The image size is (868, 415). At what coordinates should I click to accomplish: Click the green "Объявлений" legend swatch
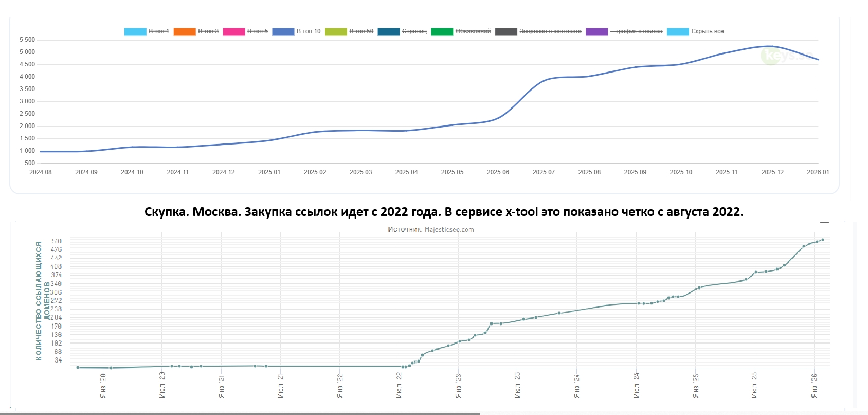pyautogui.click(x=442, y=31)
